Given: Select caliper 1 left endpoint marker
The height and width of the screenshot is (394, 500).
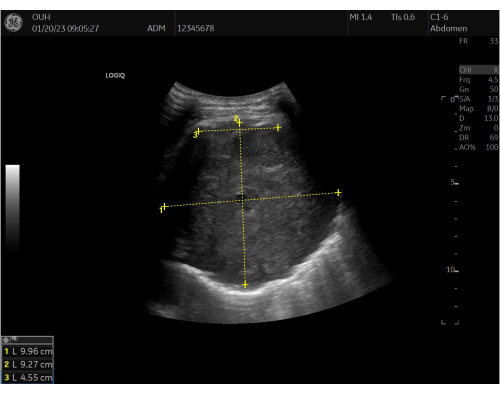Looking at the screenshot, I should point(164,206).
